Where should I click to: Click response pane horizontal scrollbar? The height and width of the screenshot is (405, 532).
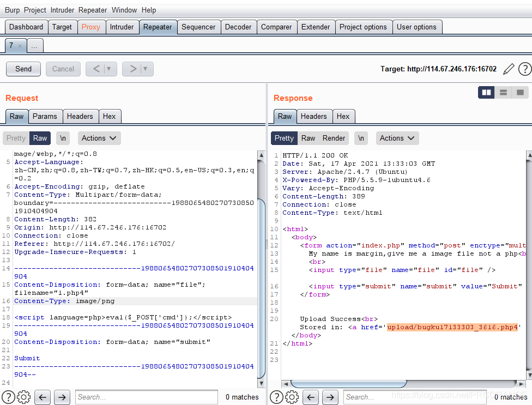[349, 384]
